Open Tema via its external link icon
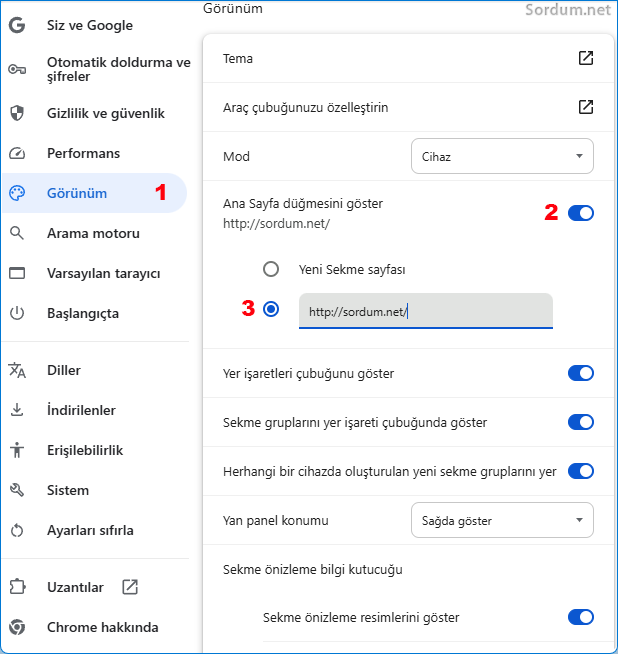Viewport: 618px width, 654px height. 586,58
